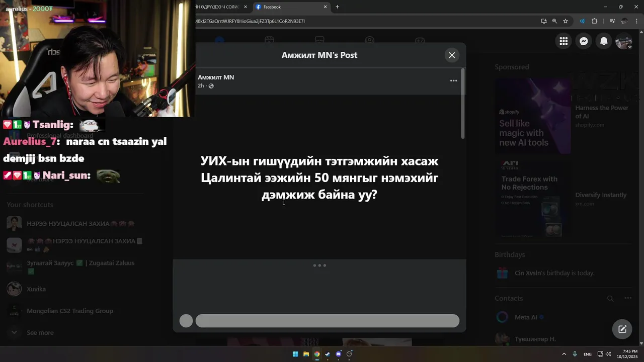The height and width of the screenshot is (362, 644).
Task: Open OBS Studio from taskbar
Action: click(349, 354)
